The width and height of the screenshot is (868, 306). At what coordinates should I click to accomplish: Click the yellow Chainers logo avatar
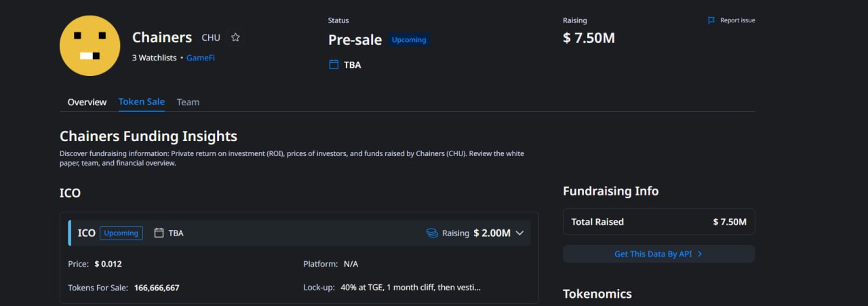coord(90,45)
